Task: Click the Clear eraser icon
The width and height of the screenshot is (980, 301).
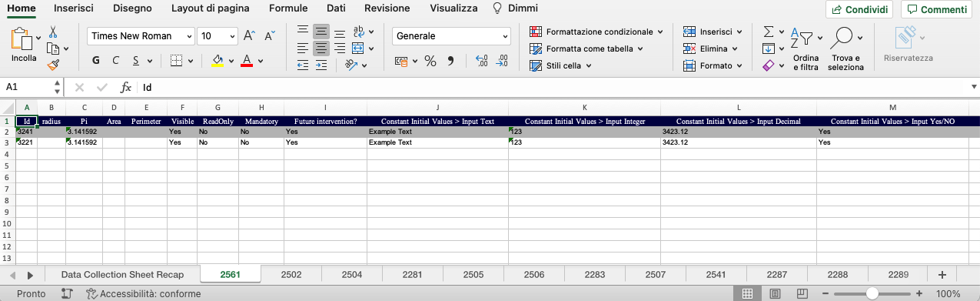Action: 768,66
